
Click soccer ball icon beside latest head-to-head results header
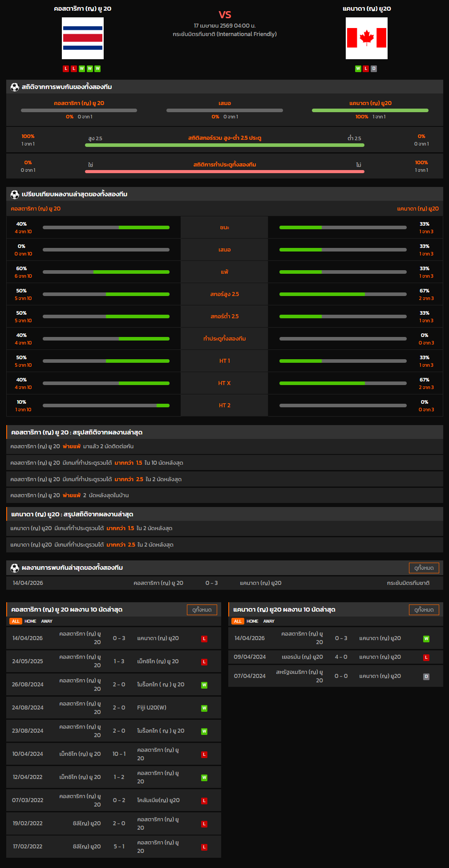pos(15,568)
